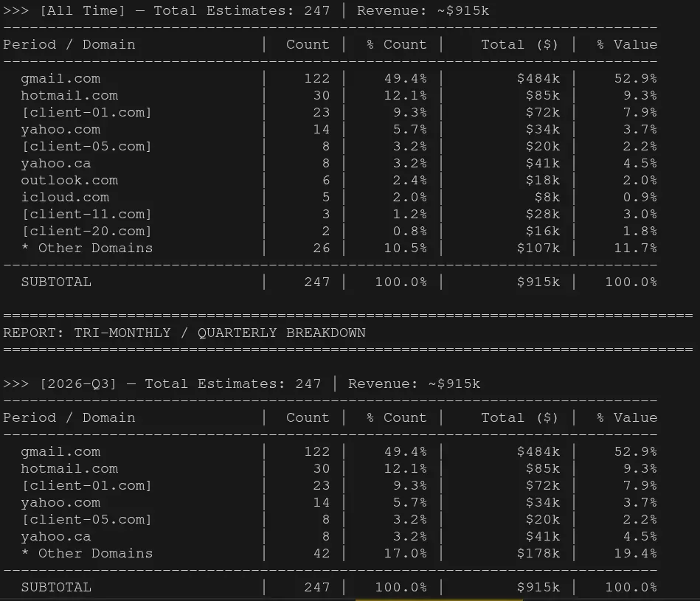
Task: Select [client-01.com] in the All Time table
Action: tap(86, 112)
